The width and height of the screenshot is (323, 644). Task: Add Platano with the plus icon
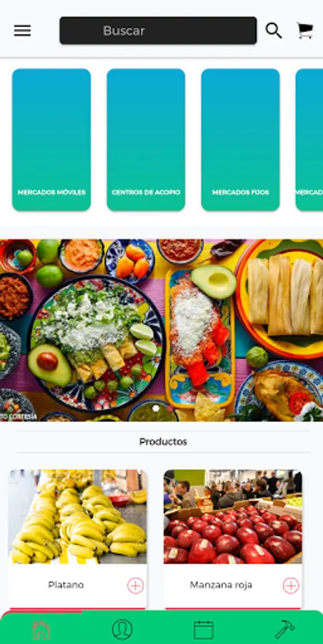coord(136,585)
